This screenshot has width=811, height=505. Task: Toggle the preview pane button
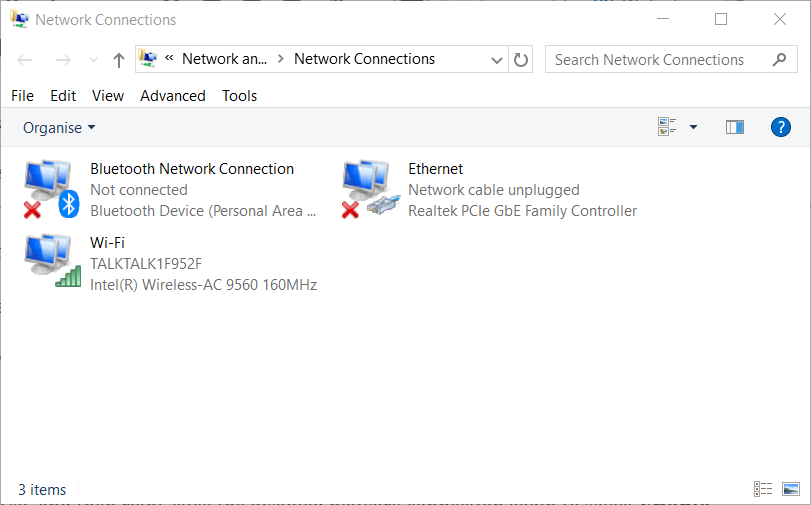pos(735,127)
